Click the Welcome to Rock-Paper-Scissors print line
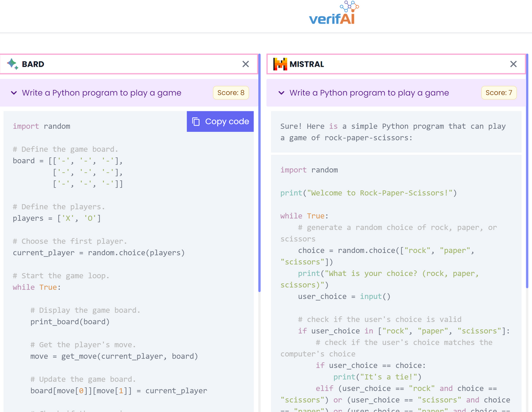 tap(368, 193)
